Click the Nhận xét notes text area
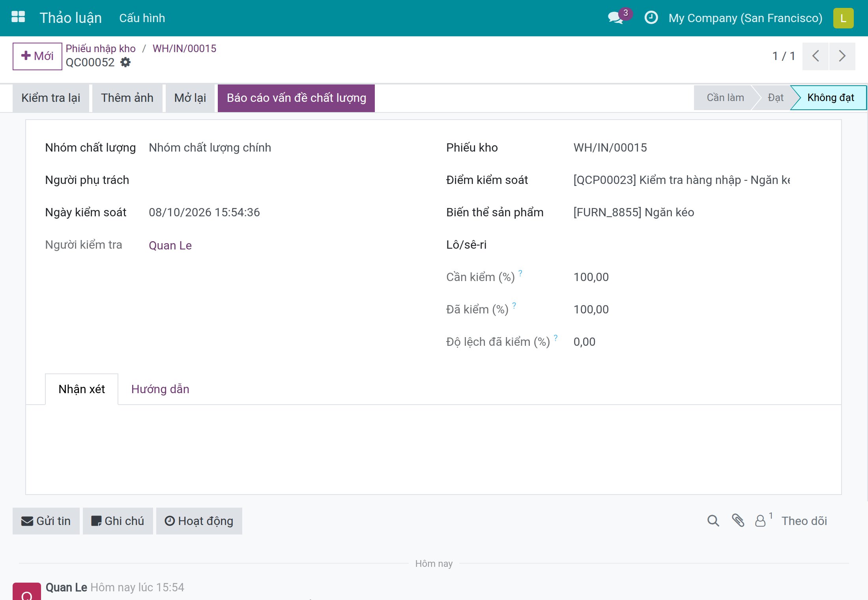The image size is (868, 600). coord(433,449)
